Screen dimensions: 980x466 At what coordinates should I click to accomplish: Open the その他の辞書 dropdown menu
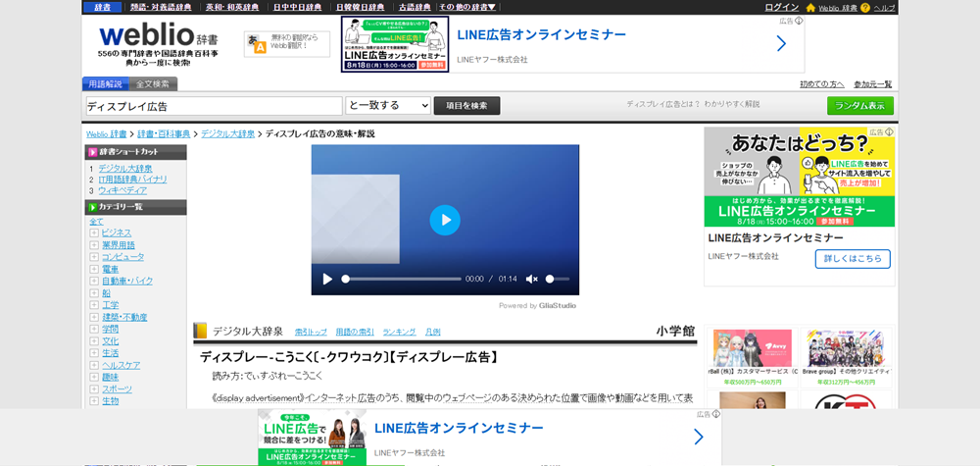pos(466,8)
